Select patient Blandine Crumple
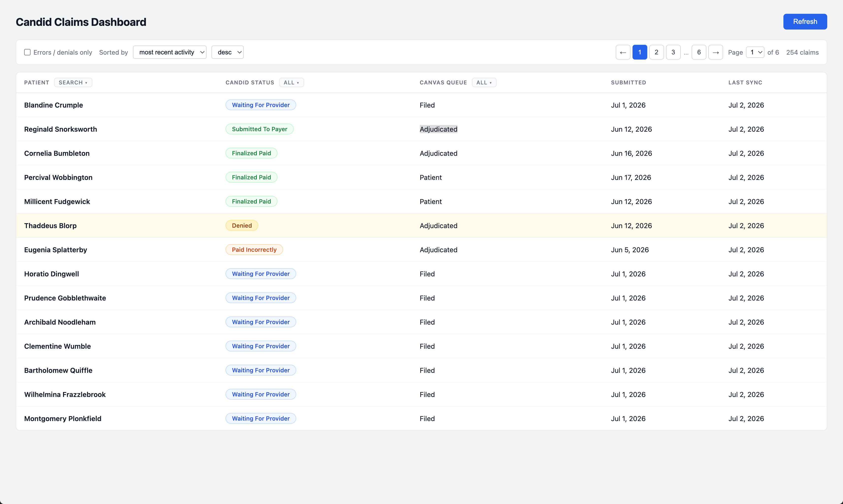 (53, 105)
